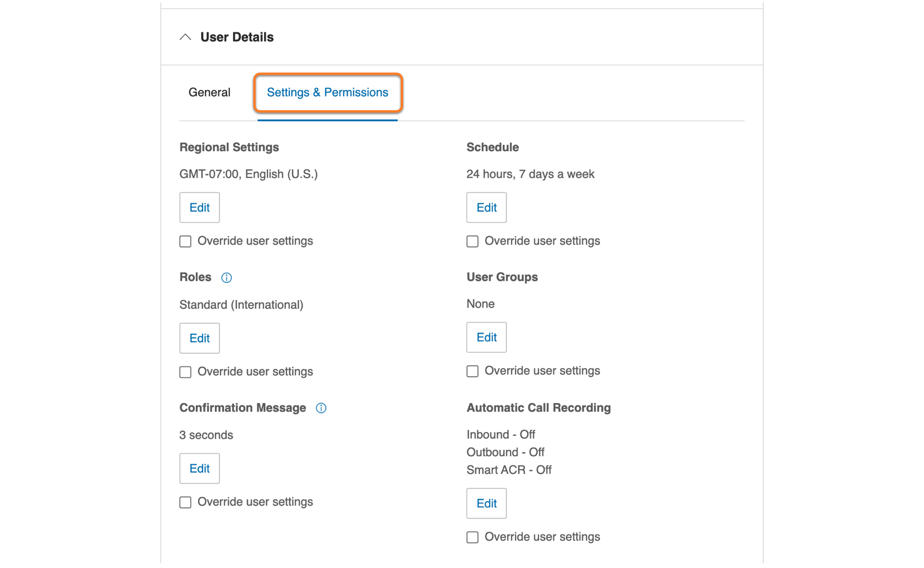
Task: Edit the Regional Settings
Action: point(199,208)
